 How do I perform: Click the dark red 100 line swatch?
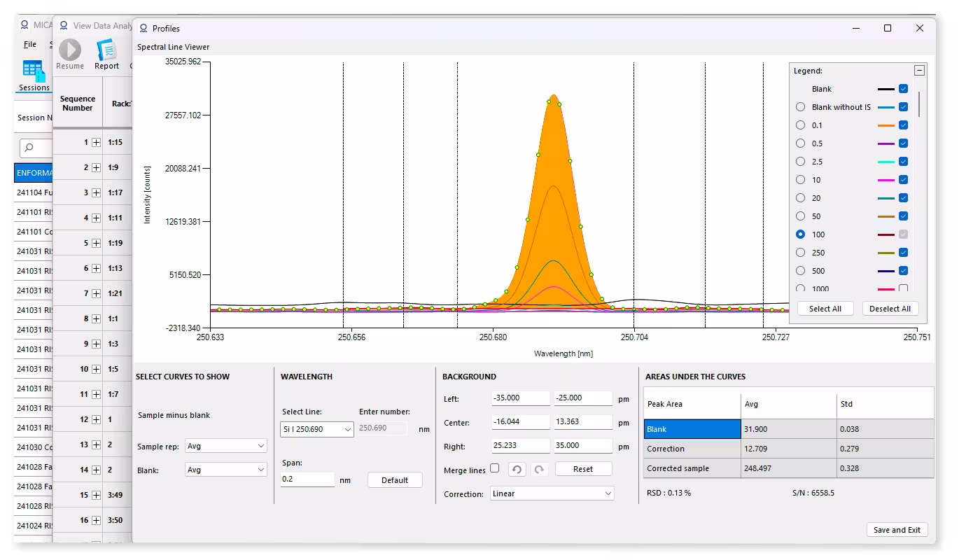(x=885, y=234)
